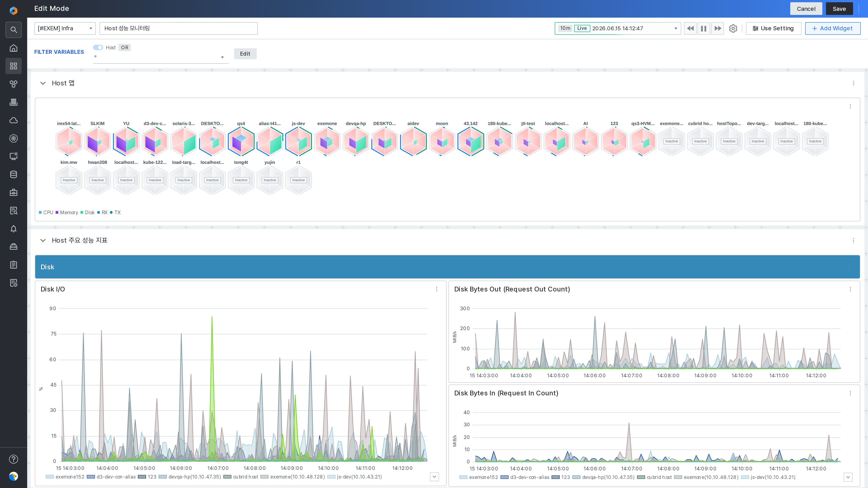Pause the live time playback
This screenshot has width=868, height=488.
pyautogui.click(x=704, y=28)
